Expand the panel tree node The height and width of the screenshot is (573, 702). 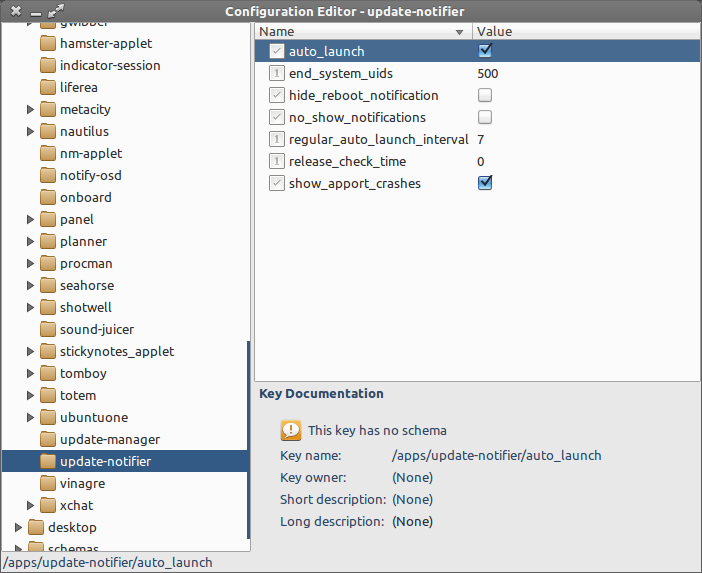(30, 219)
